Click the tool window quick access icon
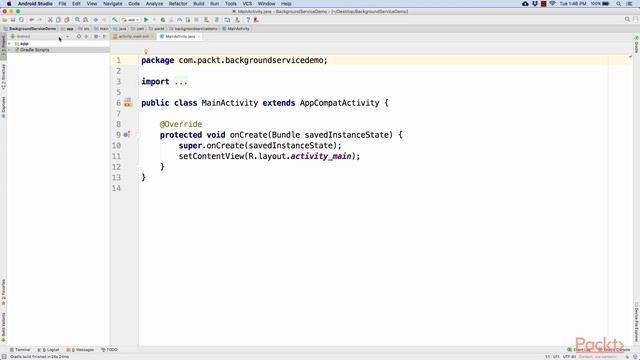 click(x=4, y=356)
